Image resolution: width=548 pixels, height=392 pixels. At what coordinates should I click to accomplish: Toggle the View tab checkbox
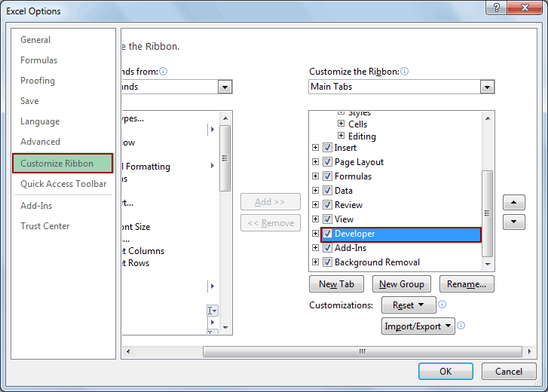tap(327, 219)
